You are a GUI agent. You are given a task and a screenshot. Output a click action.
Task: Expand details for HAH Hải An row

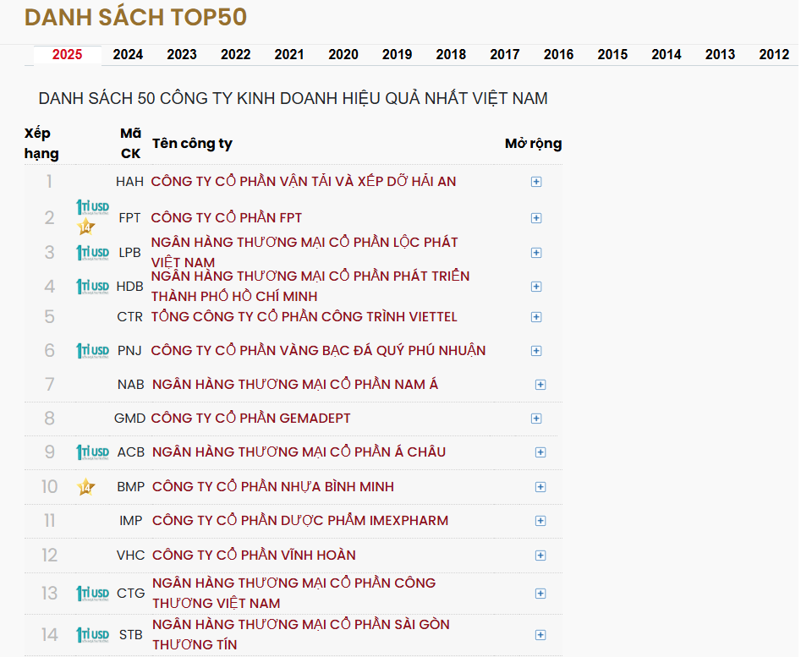coord(536,182)
